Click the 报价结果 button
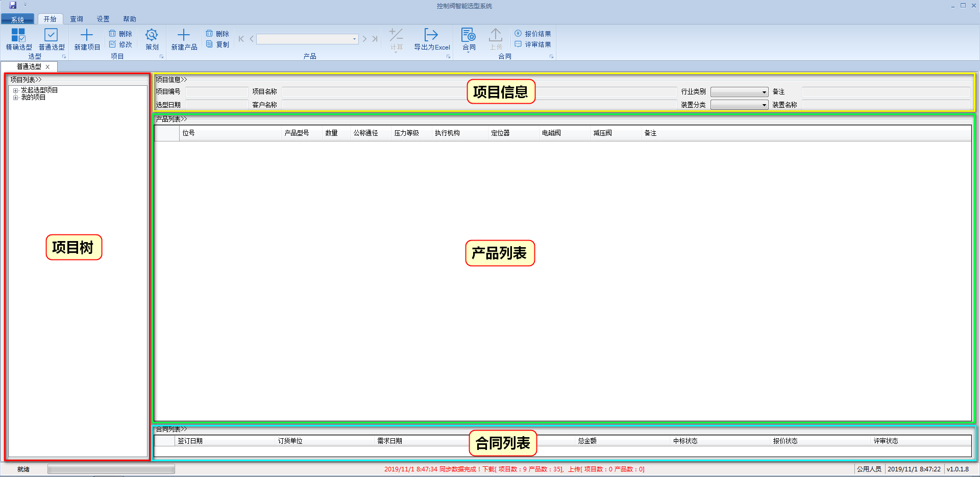The width and height of the screenshot is (980, 477). [x=533, y=34]
